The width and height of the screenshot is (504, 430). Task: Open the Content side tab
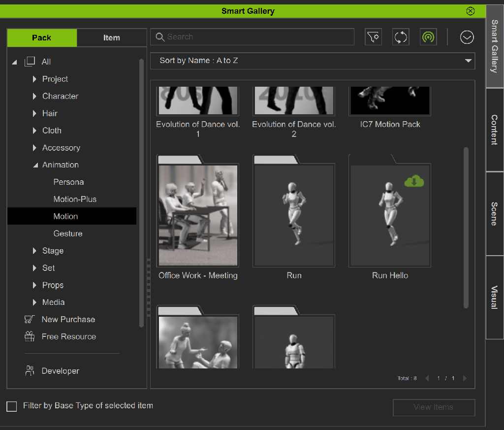[x=495, y=130]
